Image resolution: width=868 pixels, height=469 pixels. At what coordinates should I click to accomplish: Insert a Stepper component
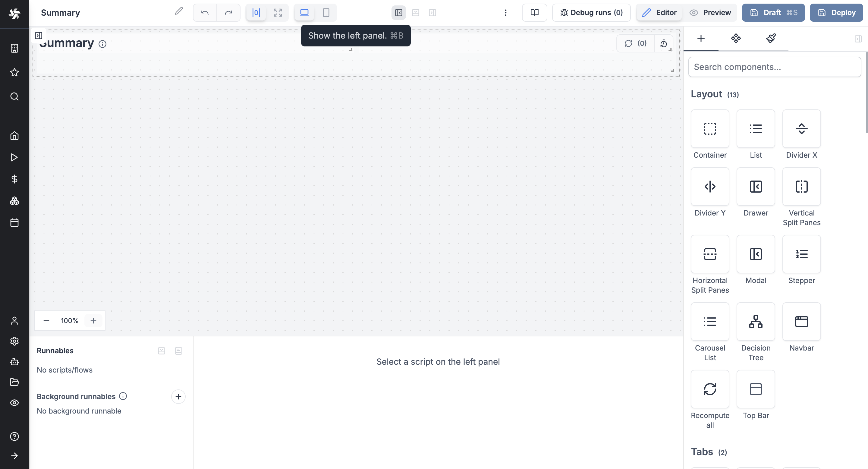point(801,254)
